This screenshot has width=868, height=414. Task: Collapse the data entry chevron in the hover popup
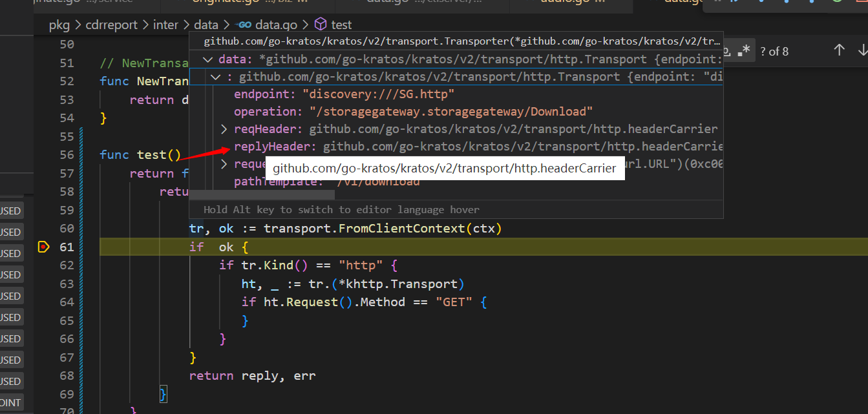pyautogui.click(x=207, y=59)
